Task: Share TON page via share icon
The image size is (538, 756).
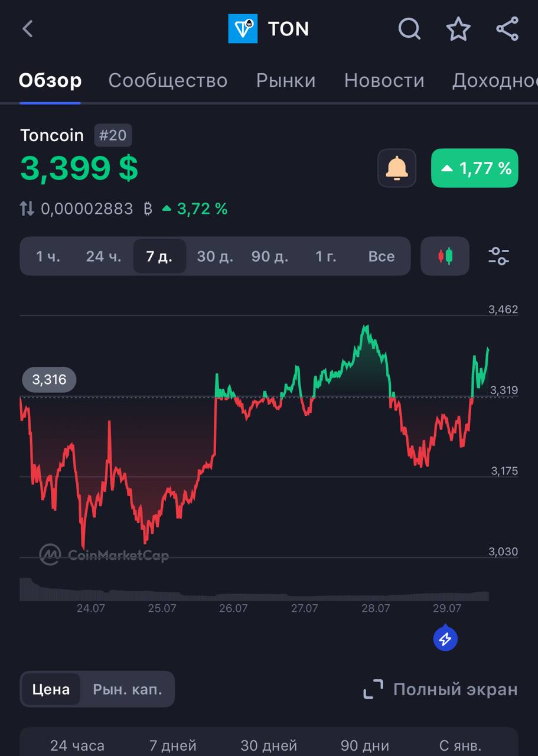Action: click(507, 29)
